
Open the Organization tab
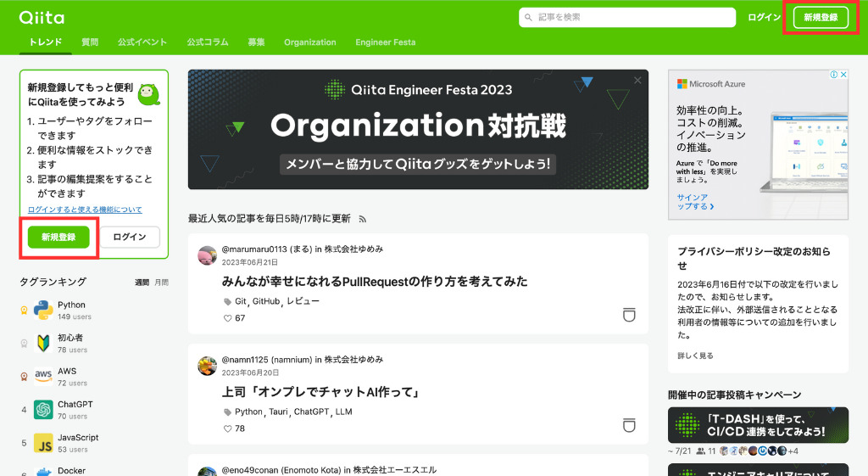click(310, 42)
